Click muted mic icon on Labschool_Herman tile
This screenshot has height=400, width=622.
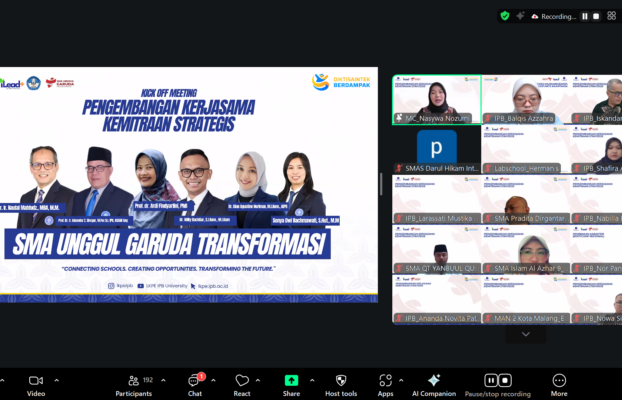488,168
